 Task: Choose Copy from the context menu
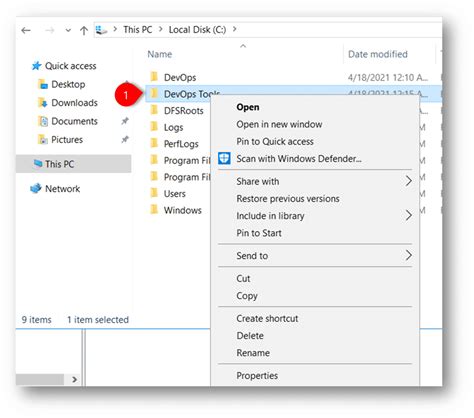point(247,296)
